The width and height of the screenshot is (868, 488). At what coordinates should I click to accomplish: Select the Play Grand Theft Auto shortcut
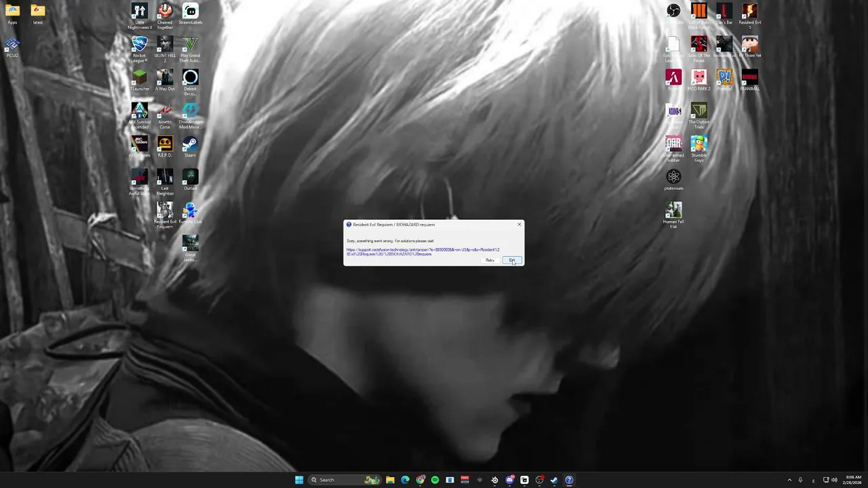[191, 49]
